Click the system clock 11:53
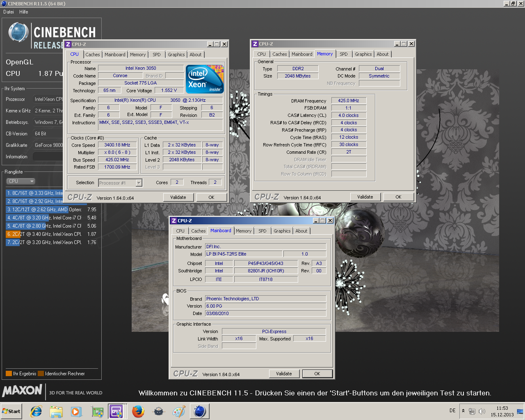This screenshot has width=525, height=420. point(502,408)
